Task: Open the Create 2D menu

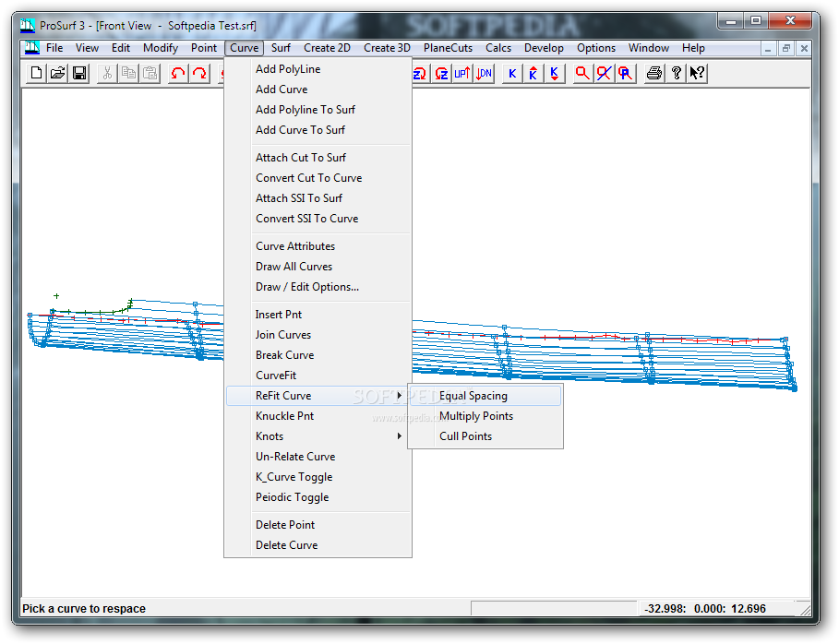Action: [x=327, y=48]
